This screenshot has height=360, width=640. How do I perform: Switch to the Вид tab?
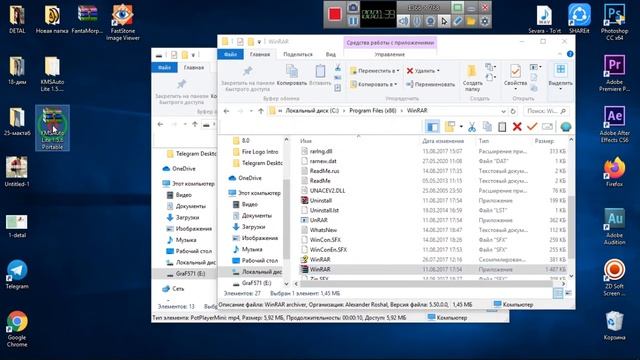coord(331,54)
